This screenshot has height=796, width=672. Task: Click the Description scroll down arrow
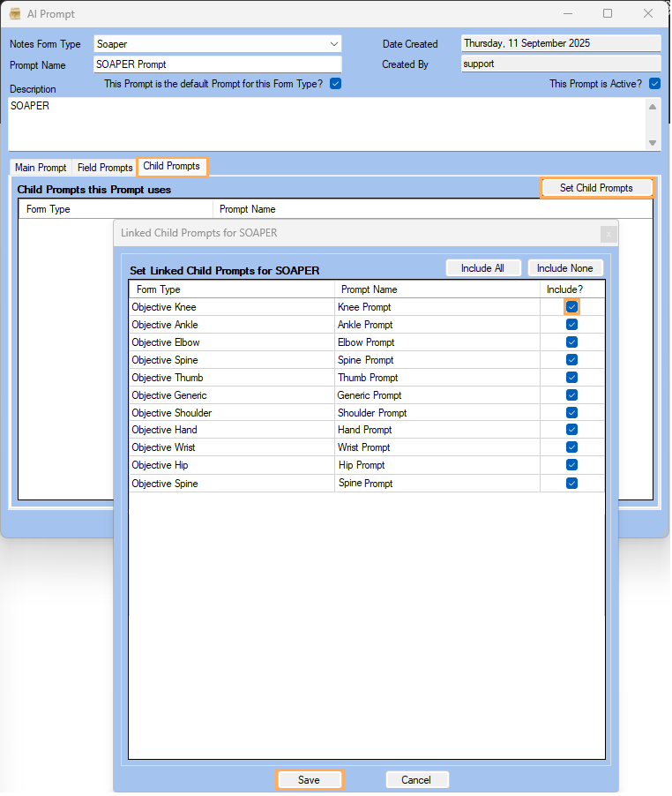coord(653,143)
